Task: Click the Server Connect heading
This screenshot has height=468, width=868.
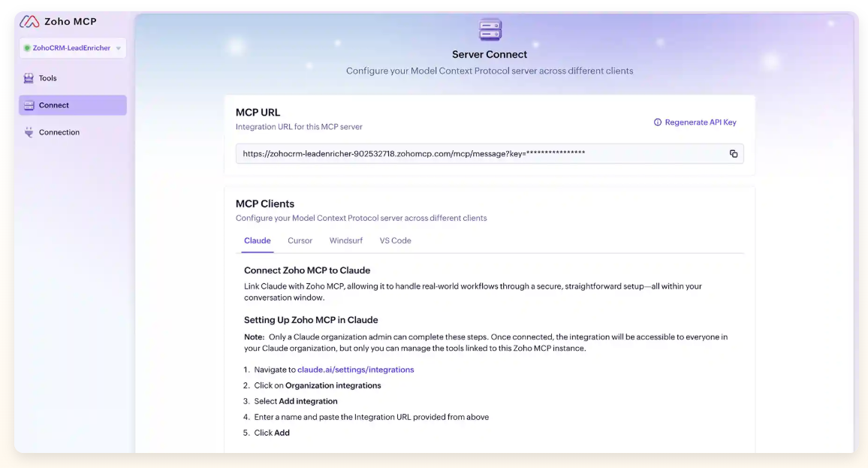Action: [490, 54]
